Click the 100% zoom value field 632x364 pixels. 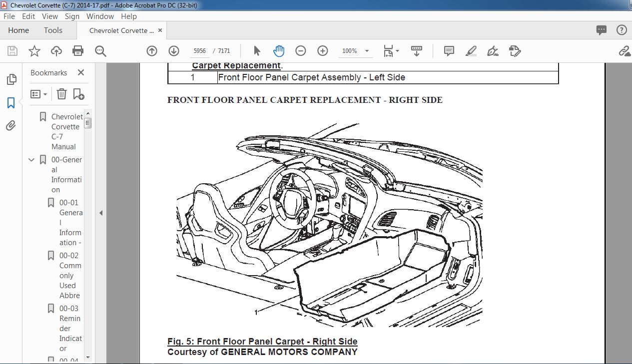click(x=350, y=51)
